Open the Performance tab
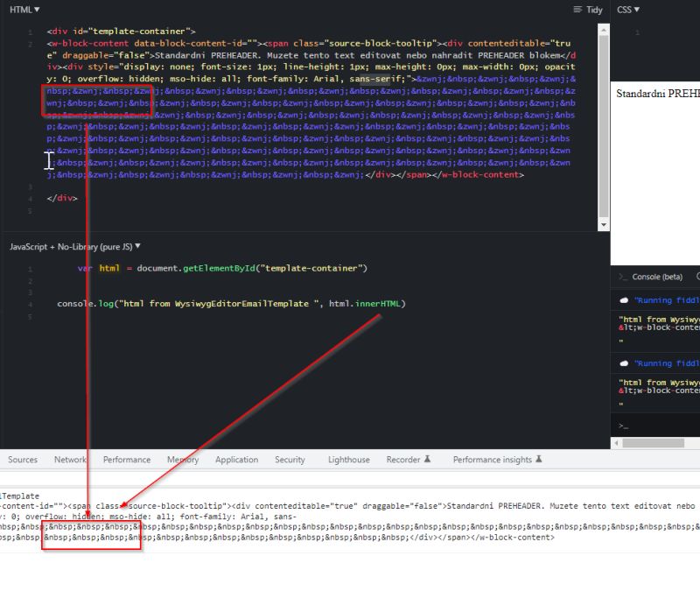This screenshot has height=591, width=700. pos(126,459)
